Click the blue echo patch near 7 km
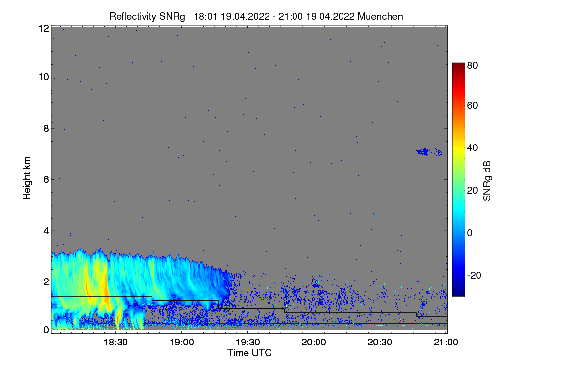 pyautogui.click(x=429, y=152)
